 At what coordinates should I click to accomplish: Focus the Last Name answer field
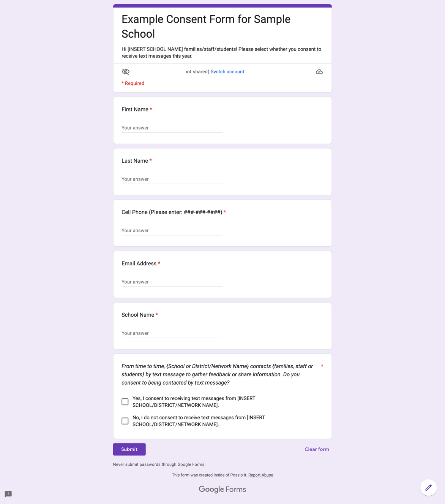[x=172, y=179]
